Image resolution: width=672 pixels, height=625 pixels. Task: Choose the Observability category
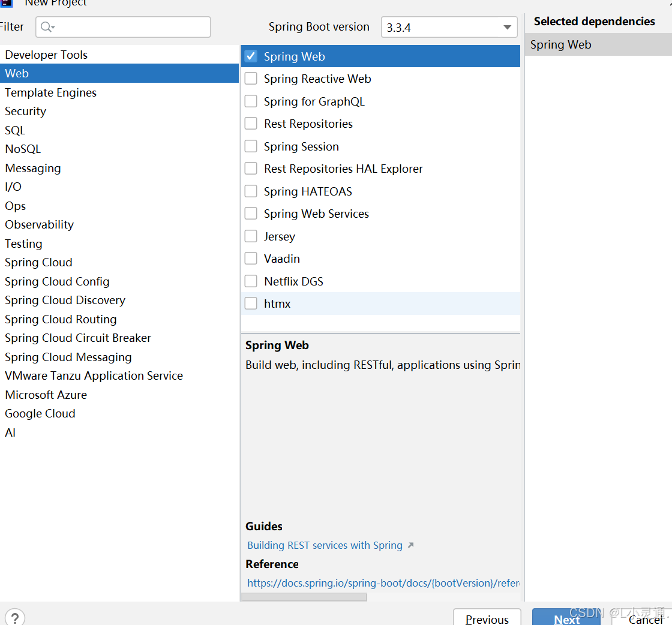click(119, 225)
